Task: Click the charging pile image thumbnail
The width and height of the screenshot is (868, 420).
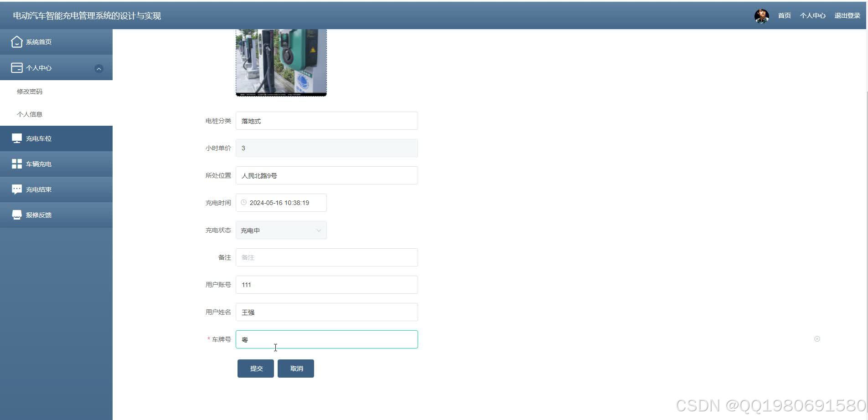Action: click(281, 63)
